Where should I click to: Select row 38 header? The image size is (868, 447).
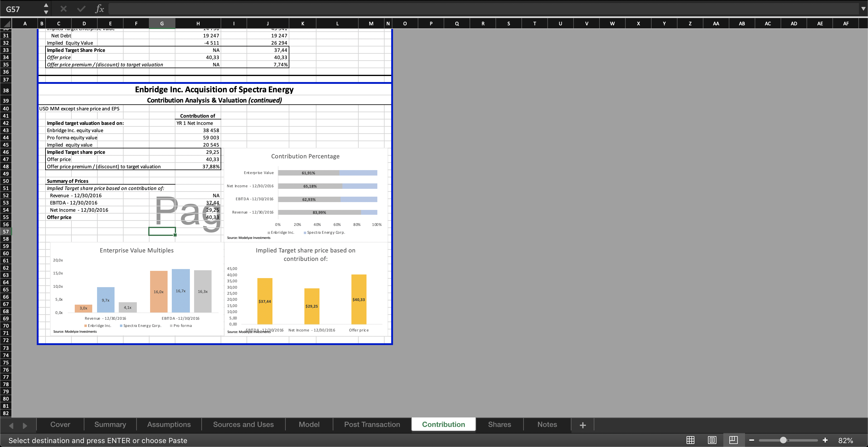(x=6, y=90)
